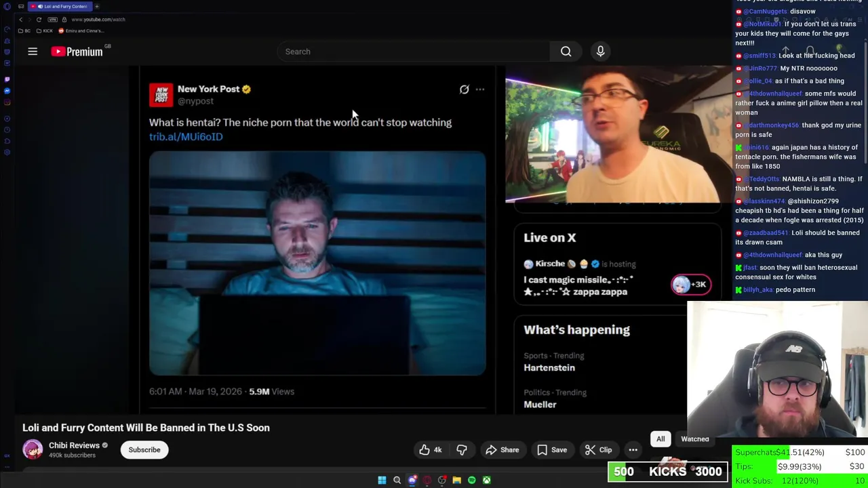Share the video via the Share button
The height and width of the screenshot is (488, 868).
(x=502, y=450)
